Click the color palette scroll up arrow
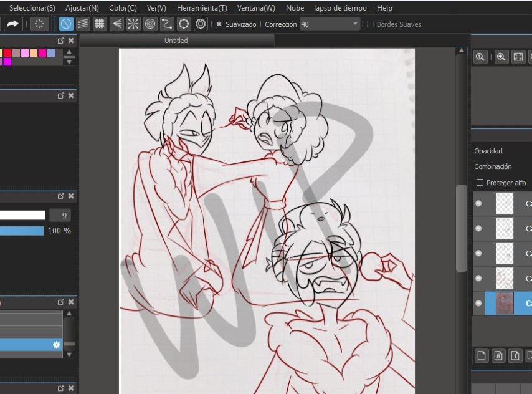 pos(69,52)
